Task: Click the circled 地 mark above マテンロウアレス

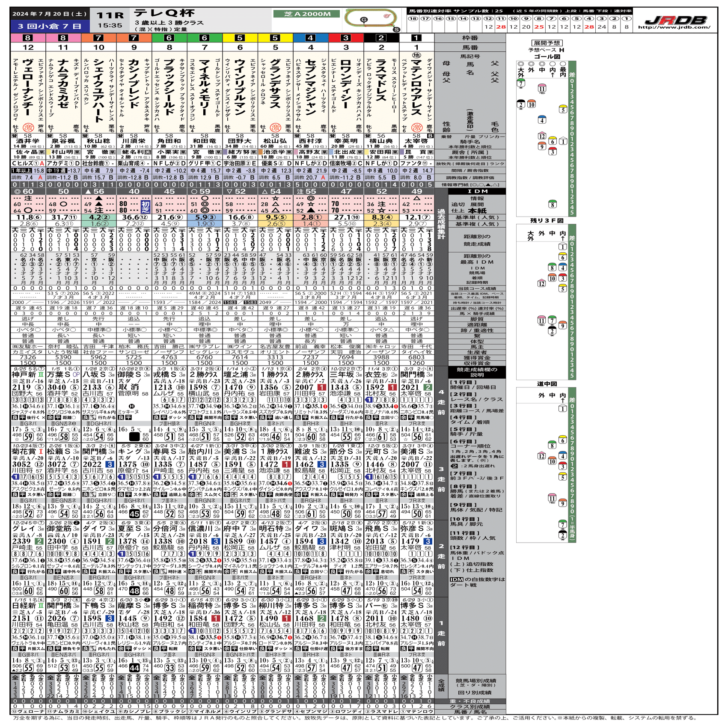Action: [x=416, y=55]
